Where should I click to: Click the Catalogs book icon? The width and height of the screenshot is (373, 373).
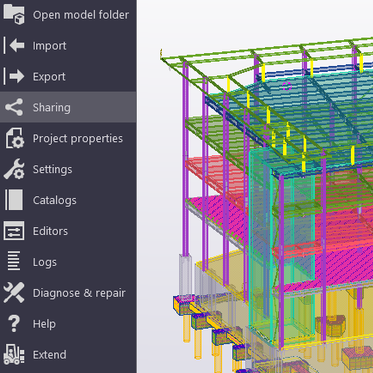pos(14,200)
